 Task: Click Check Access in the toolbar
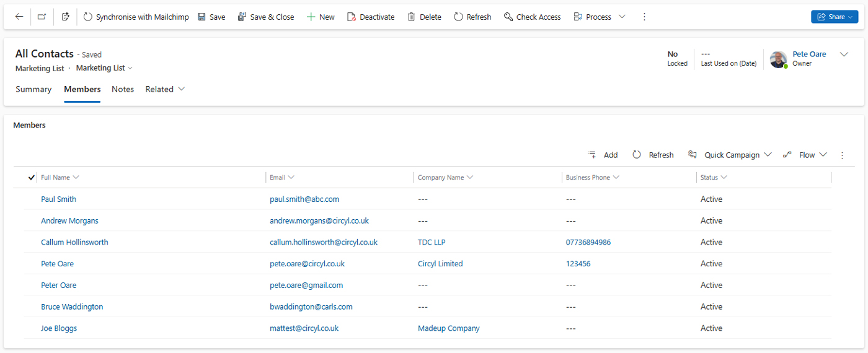(x=532, y=17)
